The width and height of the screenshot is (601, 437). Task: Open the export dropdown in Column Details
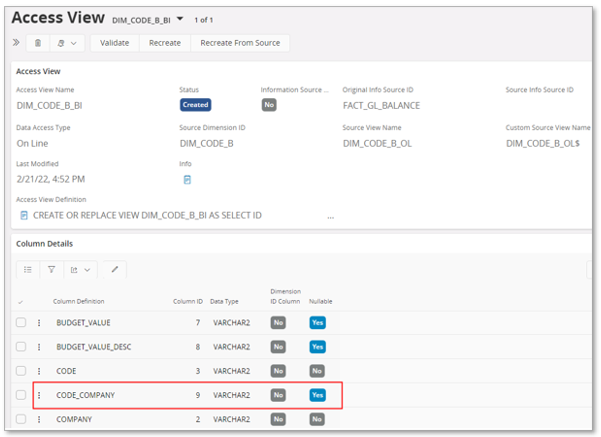(x=80, y=269)
